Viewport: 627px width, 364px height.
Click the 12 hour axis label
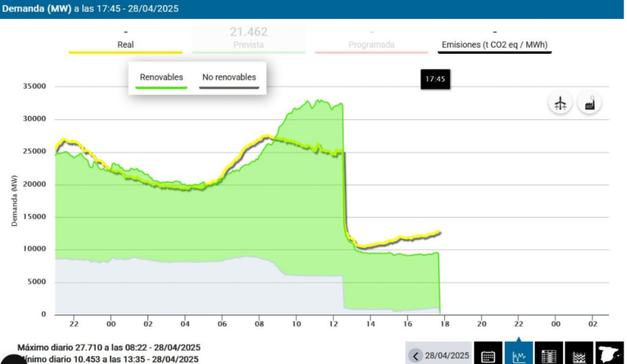pos(333,324)
